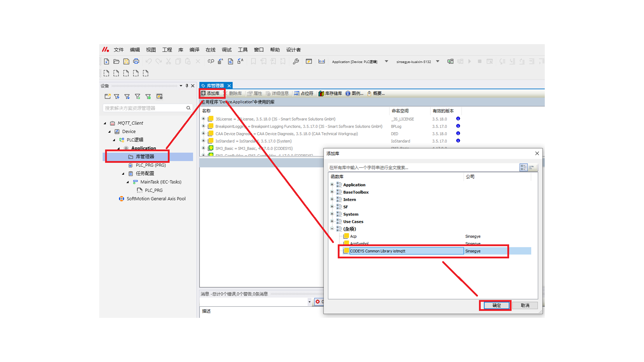Open the 工程 menu

click(167, 50)
